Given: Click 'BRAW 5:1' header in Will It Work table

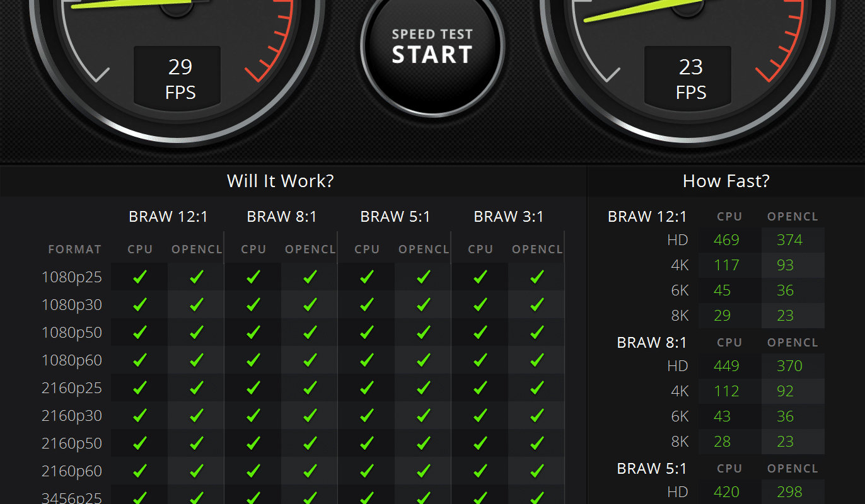Looking at the screenshot, I should [x=395, y=217].
